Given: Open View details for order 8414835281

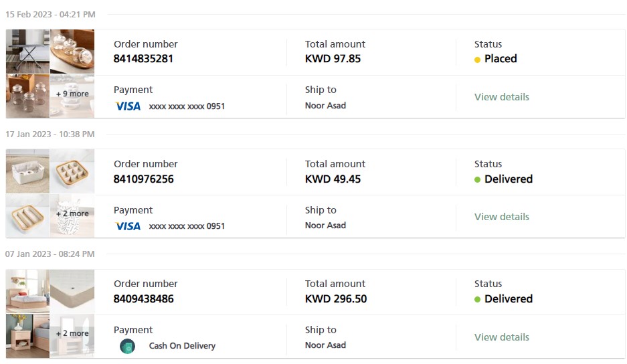Looking at the screenshot, I should coord(501,97).
